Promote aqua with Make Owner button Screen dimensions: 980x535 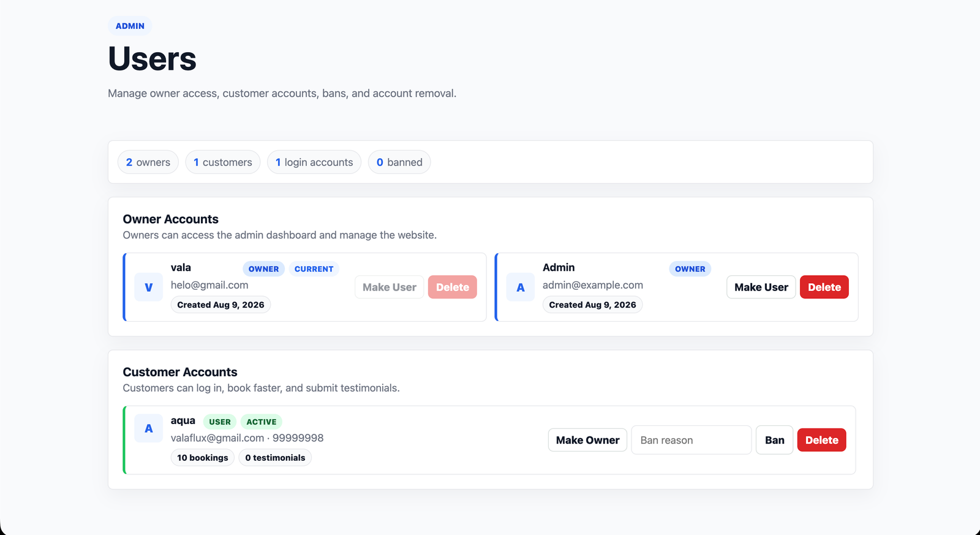(587, 440)
